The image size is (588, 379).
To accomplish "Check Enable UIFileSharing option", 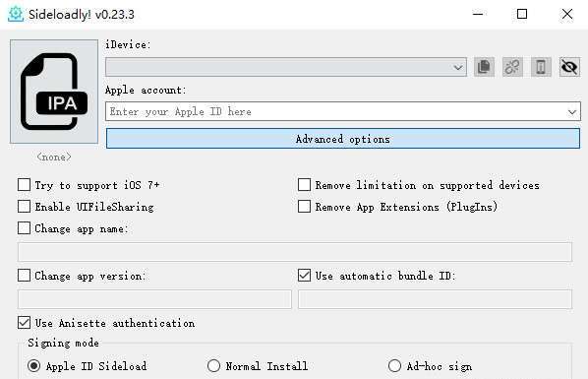I will [x=24, y=207].
